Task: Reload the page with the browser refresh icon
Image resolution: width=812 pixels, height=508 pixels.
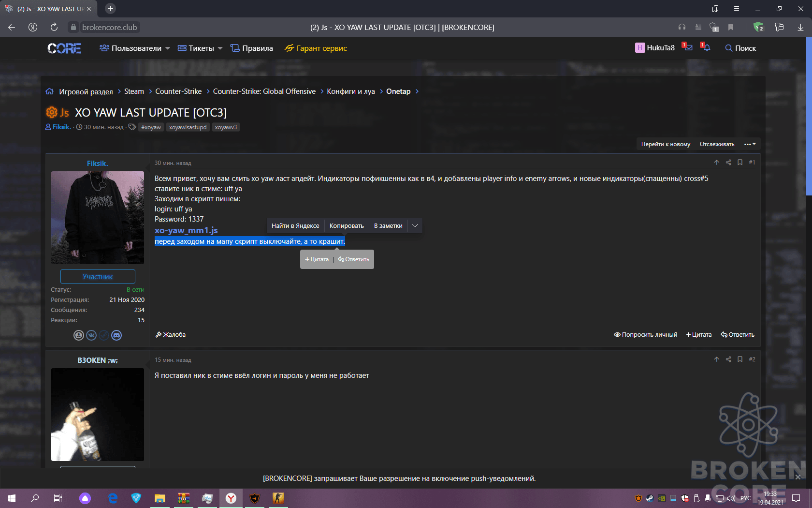Action: (x=54, y=27)
